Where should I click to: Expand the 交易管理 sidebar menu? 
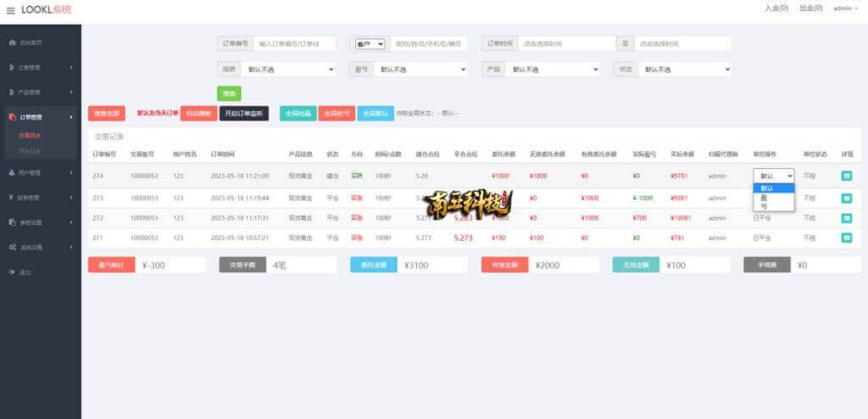41,67
